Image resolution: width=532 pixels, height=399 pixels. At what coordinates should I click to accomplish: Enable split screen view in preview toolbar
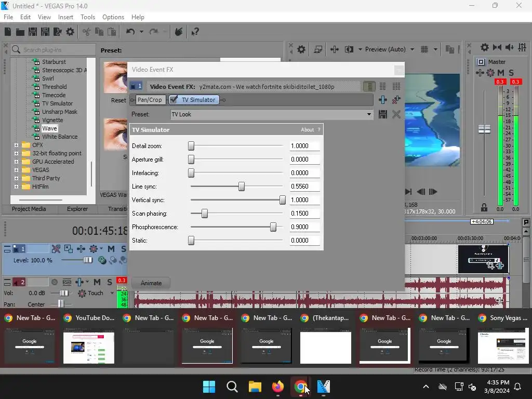[349, 49]
